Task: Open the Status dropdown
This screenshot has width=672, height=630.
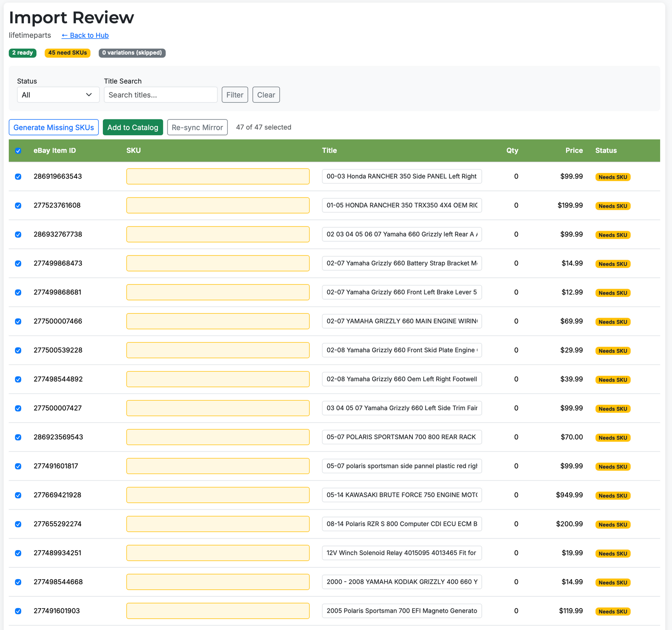Action: (58, 95)
